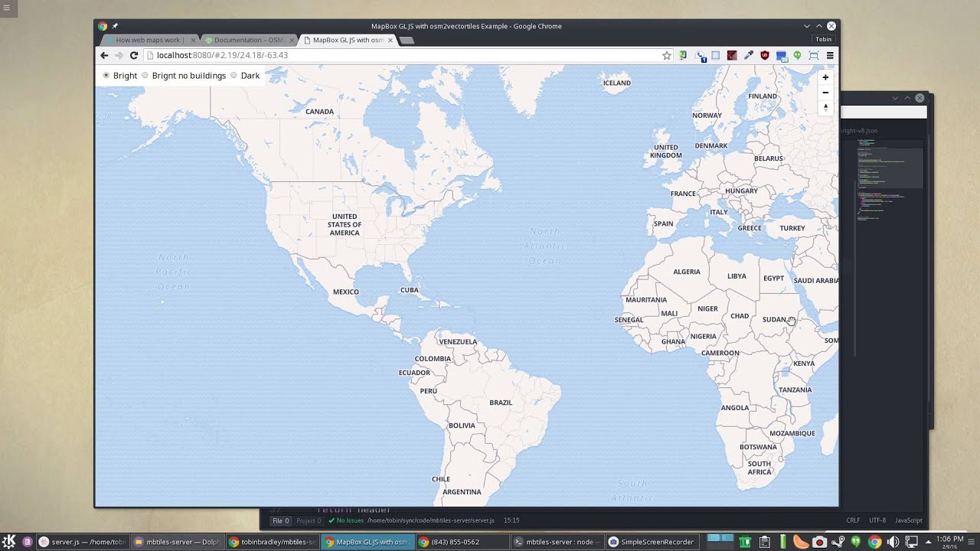Change JavaScript grammar in editor status bar
The height and width of the screenshot is (551, 980).
tap(909, 520)
